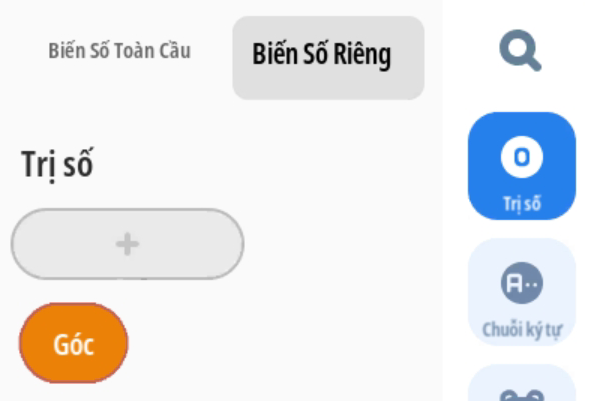This screenshot has height=401, width=591.
Task: Open the partially visible category below Chuỗi ký tự
Action: pos(522,383)
